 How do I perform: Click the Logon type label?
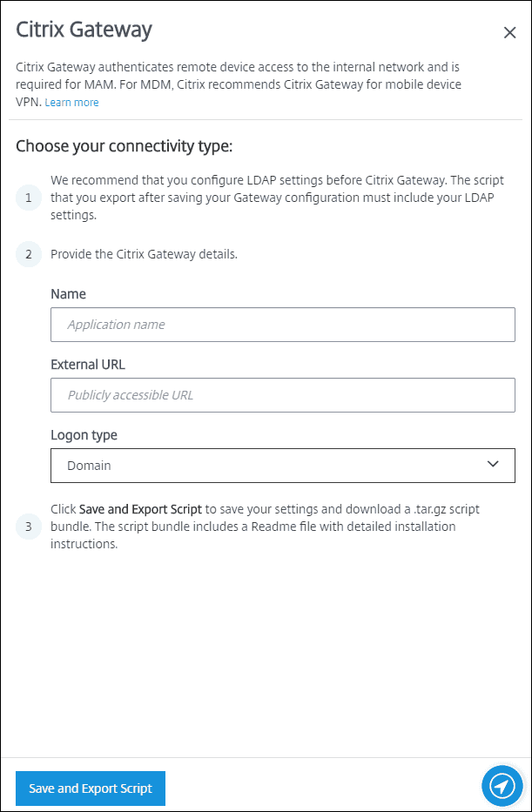84,434
